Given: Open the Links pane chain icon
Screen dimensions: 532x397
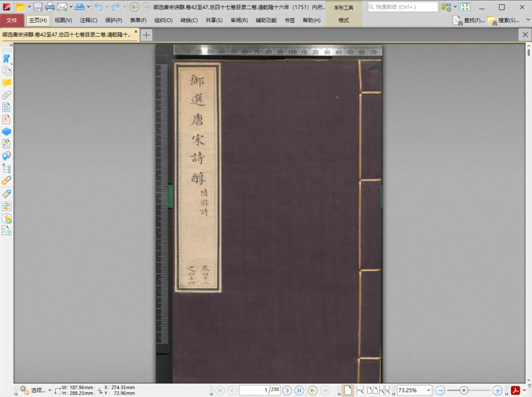Looking at the screenshot, I should coord(6,181).
